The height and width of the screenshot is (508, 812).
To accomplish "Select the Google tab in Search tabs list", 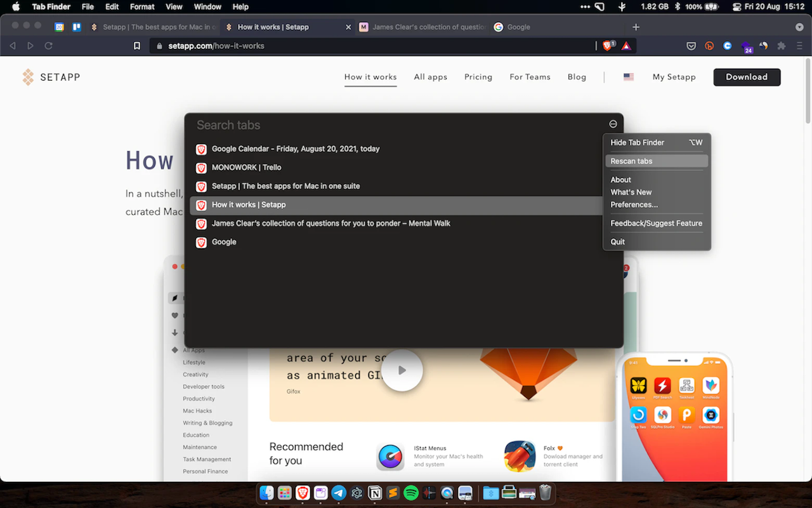I will 223,242.
